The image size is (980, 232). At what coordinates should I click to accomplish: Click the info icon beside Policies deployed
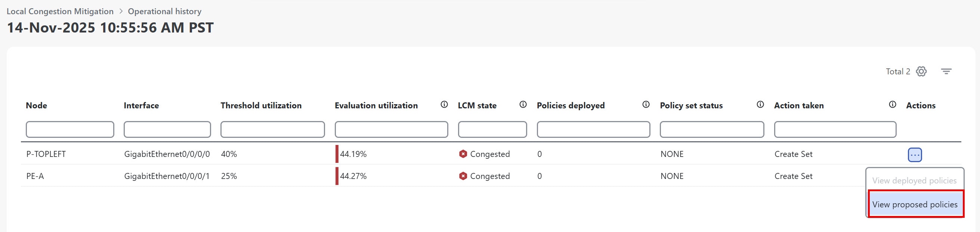pos(646,104)
